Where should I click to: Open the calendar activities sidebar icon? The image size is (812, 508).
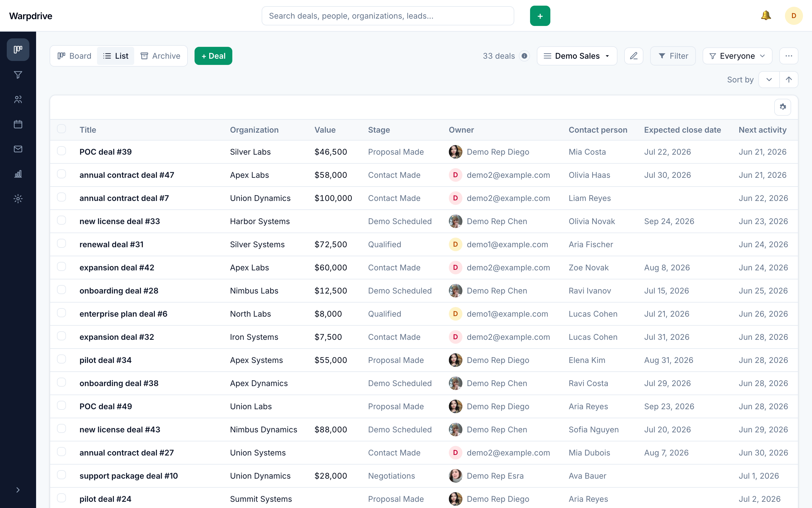tap(18, 124)
